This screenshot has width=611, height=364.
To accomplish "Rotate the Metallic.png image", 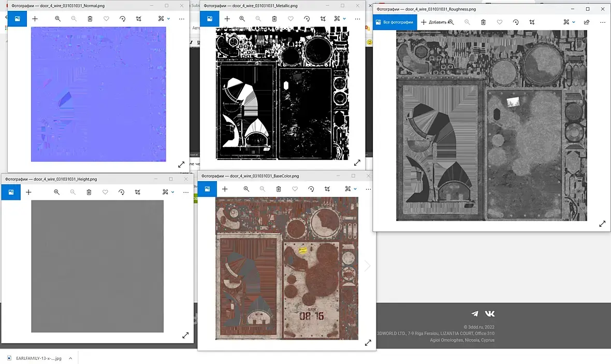I will coord(307,19).
